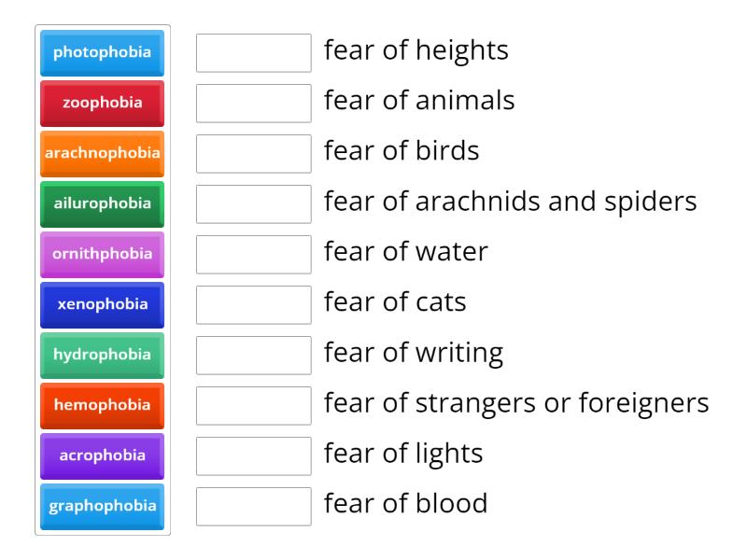Click the answer box beside fear of cats
The height and width of the screenshot is (560, 747).
click(x=254, y=305)
